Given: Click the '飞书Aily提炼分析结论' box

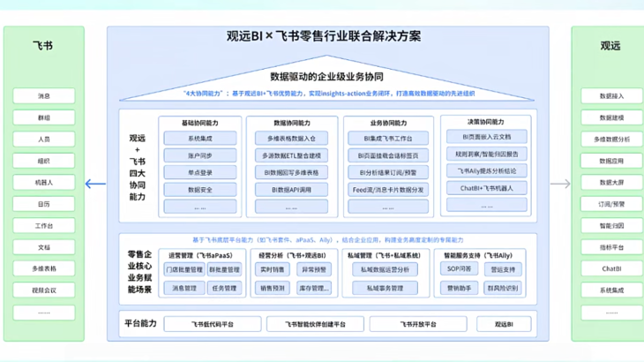Looking at the screenshot, I should [x=487, y=171].
